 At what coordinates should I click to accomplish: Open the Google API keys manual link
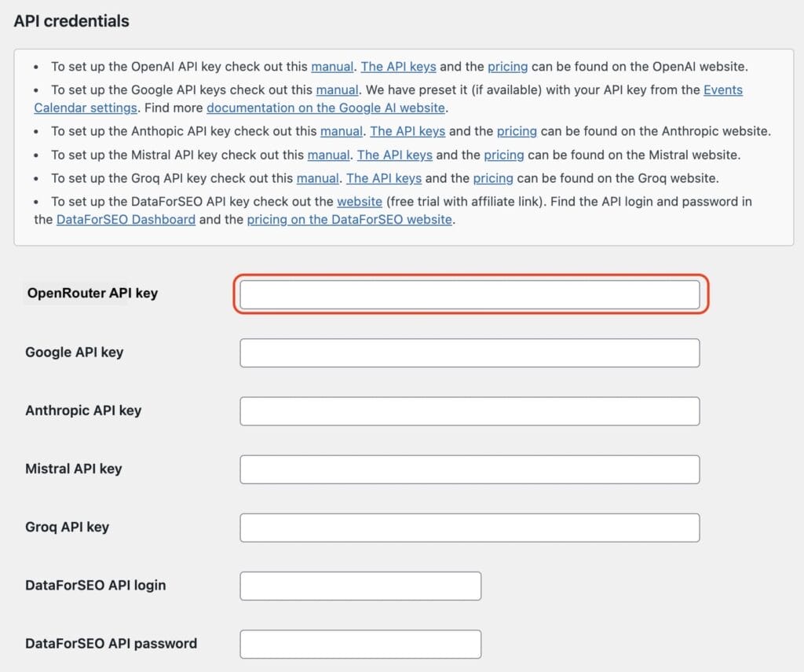(337, 89)
